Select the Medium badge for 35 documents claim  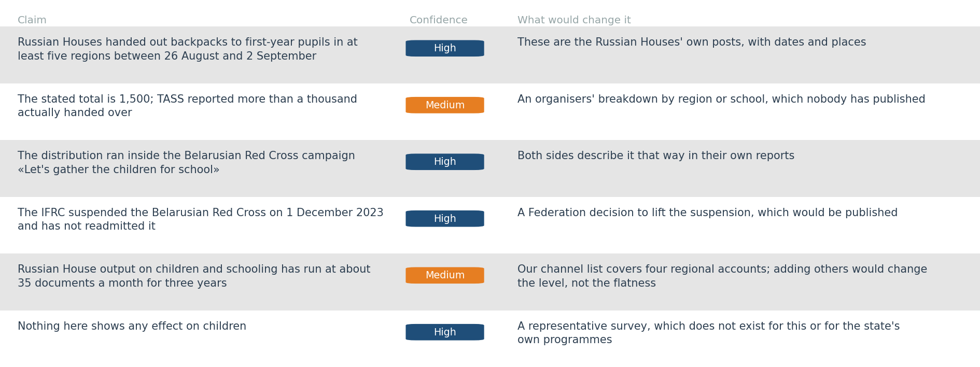coord(445,275)
